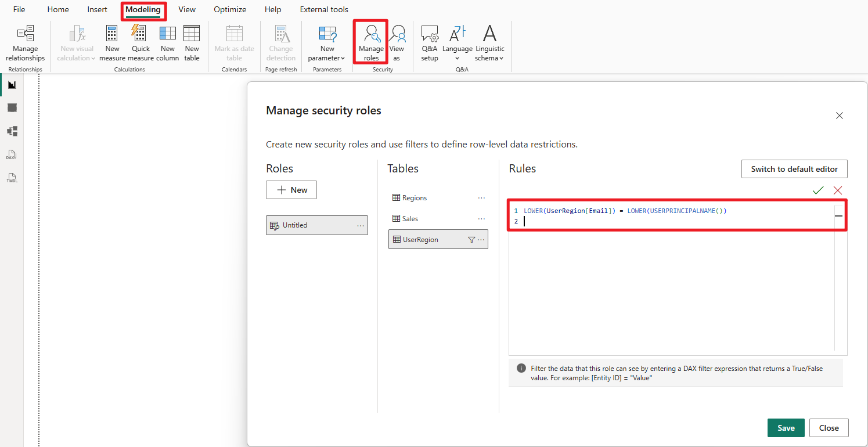Click the Quick measure icon

(x=141, y=44)
